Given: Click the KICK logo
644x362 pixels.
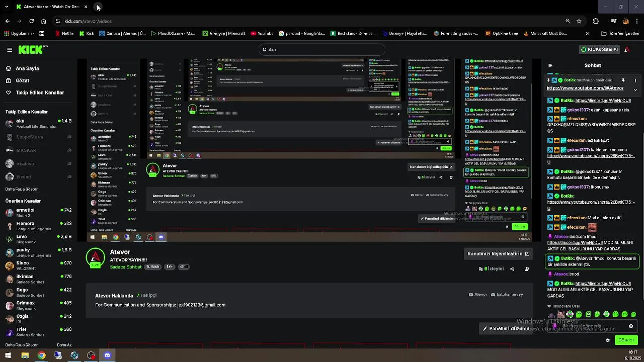Looking at the screenshot, I should click(x=33, y=49).
